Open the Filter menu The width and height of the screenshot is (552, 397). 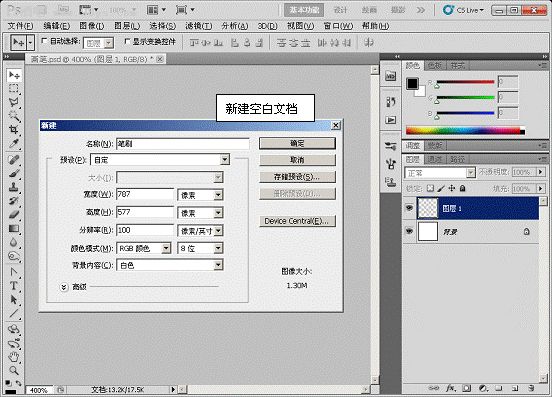[199, 26]
